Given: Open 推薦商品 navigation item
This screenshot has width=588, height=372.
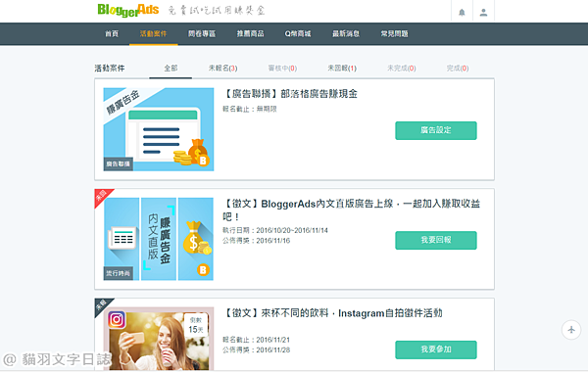Looking at the screenshot, I should tap(250, 33).
